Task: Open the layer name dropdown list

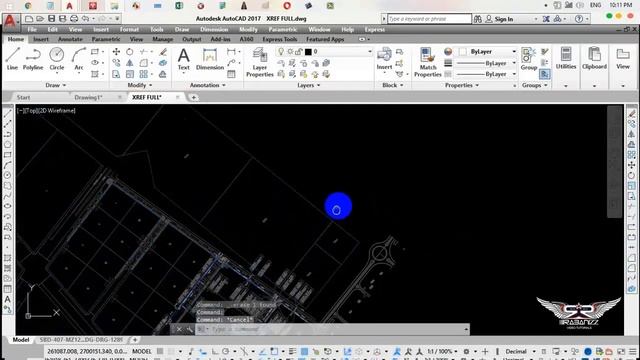Action: click(370, 51)
